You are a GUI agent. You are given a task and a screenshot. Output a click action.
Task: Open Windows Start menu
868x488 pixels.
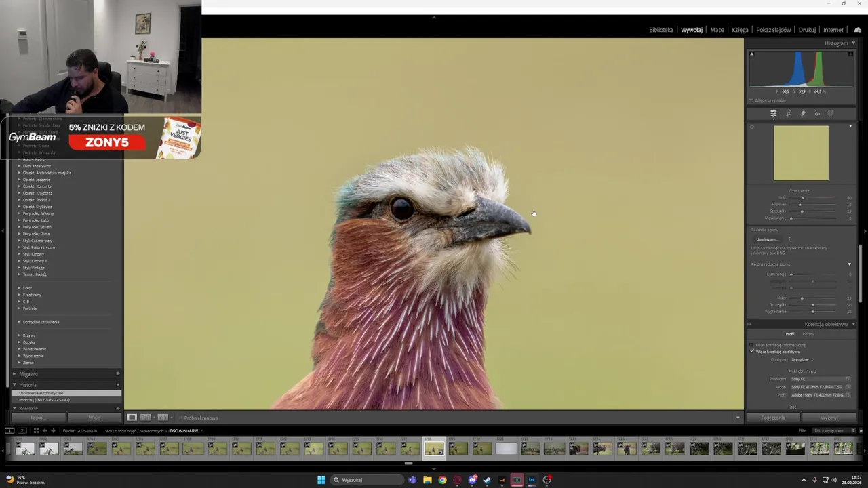coord(321,480)
